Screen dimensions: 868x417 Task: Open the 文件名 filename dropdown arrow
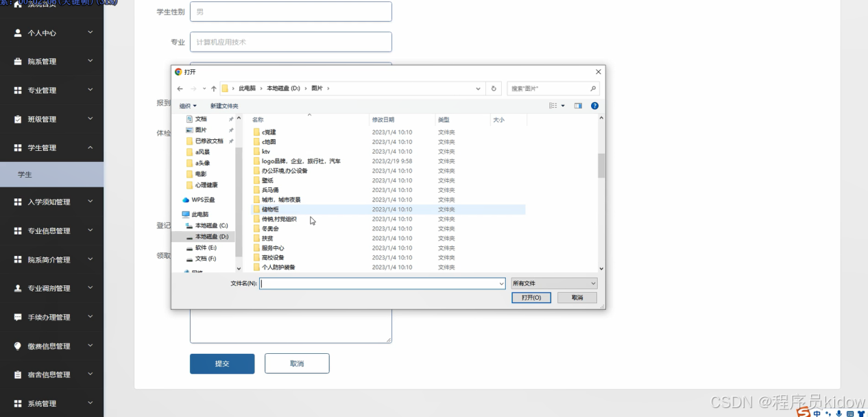click(501, 283)
